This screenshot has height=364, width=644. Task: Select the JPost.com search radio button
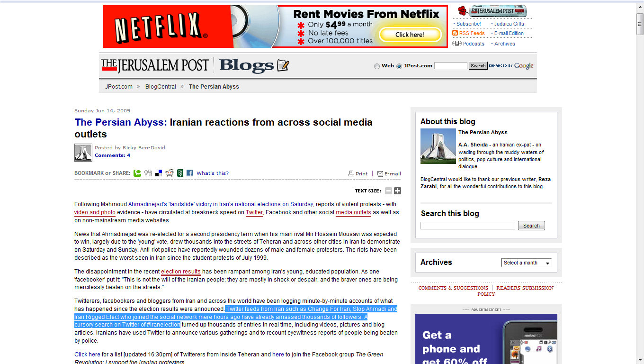click(x=399, y=66)
